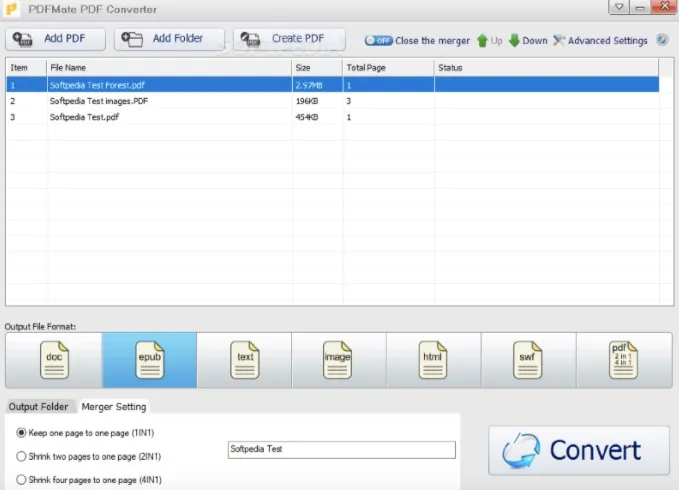Click the Add PDF button
The image size is (679, 490).
coord(55,39)
